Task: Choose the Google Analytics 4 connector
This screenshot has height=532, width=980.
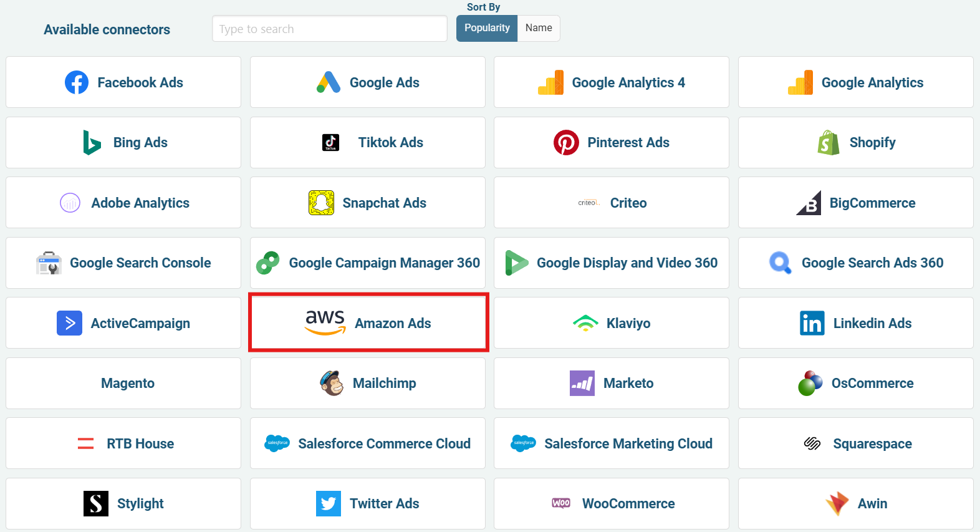Action: click(x=611, y=82)
